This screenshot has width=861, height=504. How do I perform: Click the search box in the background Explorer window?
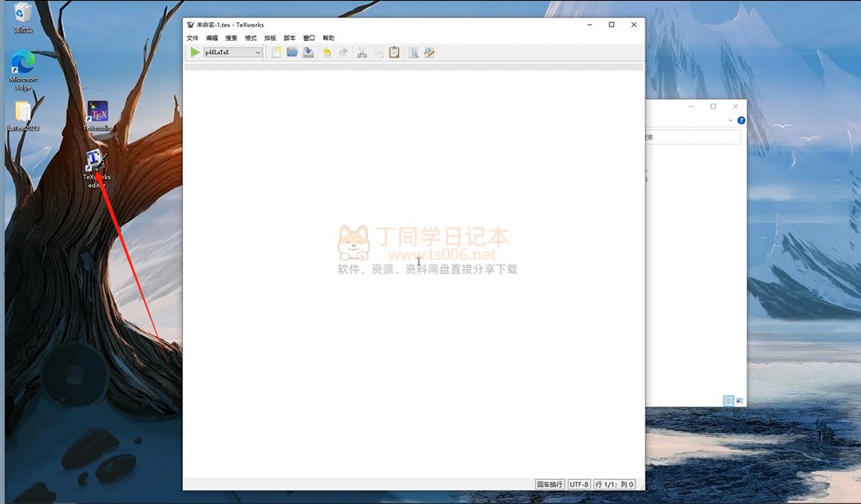point(693,137)
